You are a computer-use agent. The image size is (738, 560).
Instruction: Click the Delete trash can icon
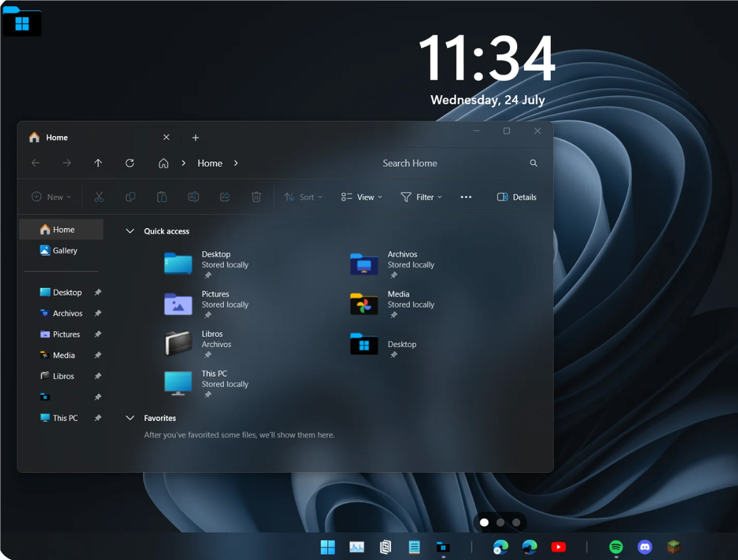point(256,197)
